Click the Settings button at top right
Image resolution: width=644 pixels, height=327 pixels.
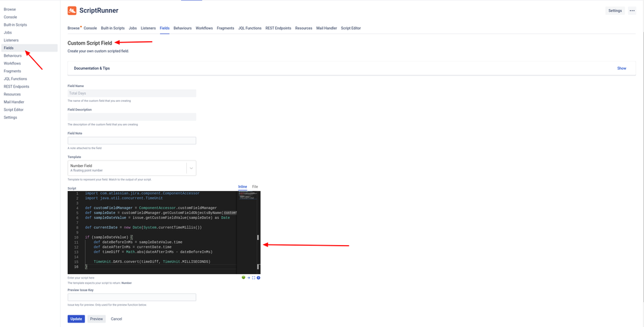coord(615,11)
